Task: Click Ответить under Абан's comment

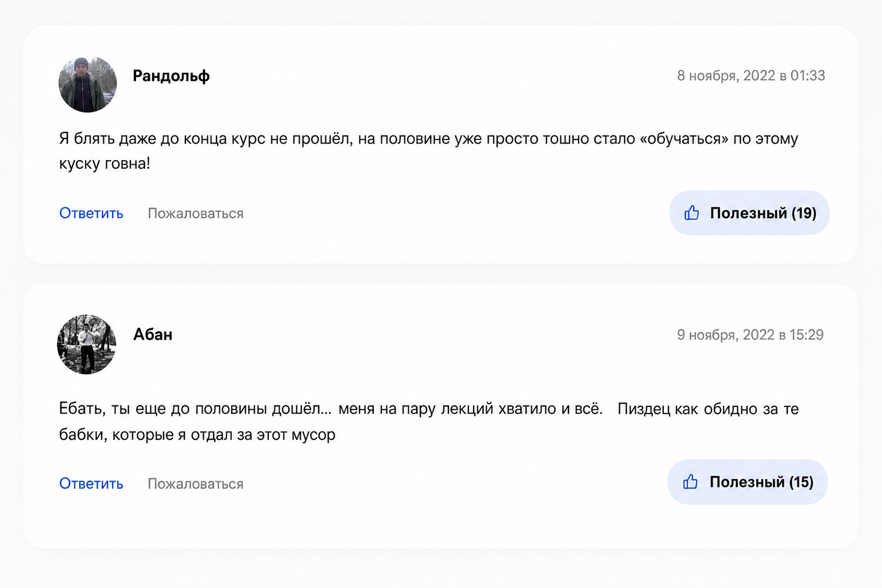Action: coord(91,483)
